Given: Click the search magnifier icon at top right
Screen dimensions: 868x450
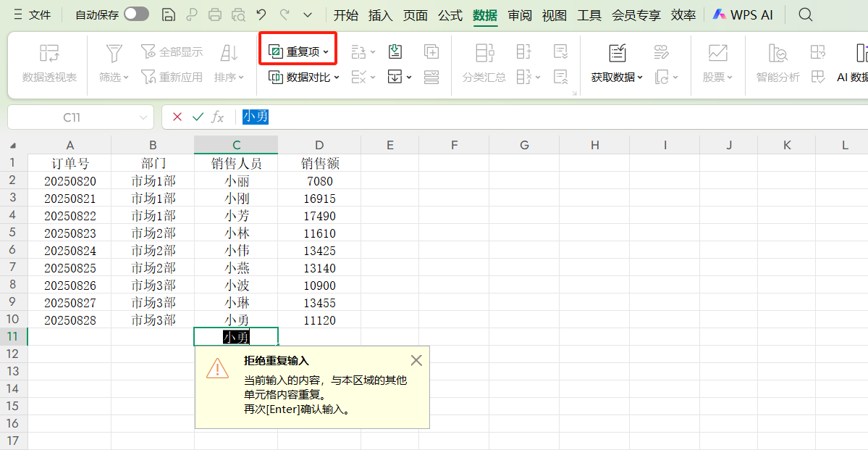Looking at the screenshot, I should pyautogui.click(x=805, y=14).
